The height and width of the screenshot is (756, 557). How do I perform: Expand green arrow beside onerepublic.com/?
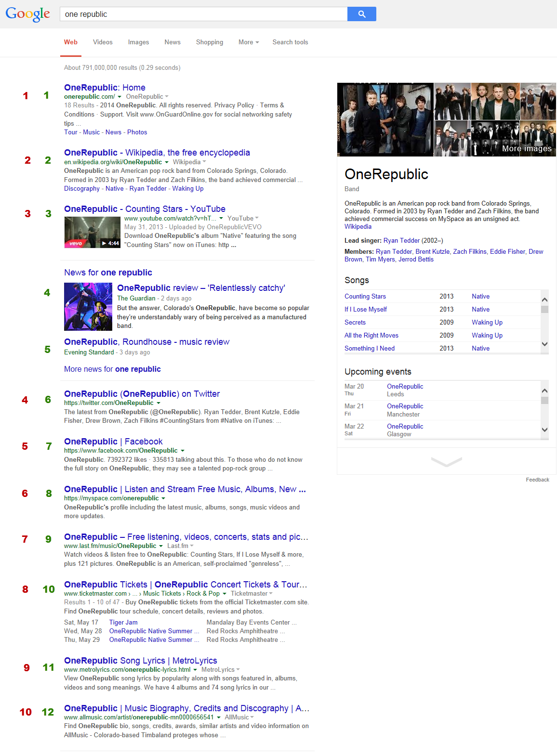[119, 97]
